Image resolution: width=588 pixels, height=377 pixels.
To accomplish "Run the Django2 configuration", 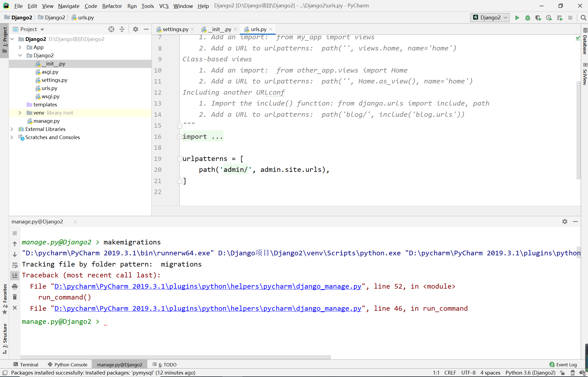I will (517, 18).
